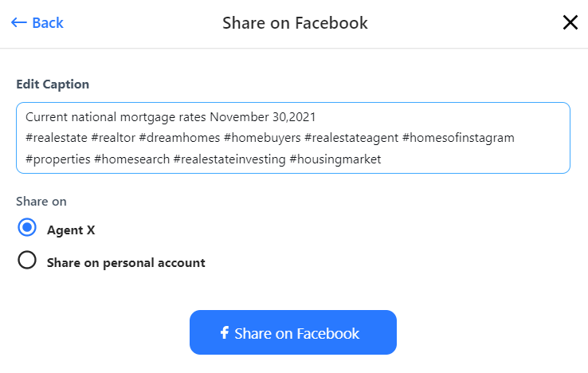Click the Back link text
588x373 pixels.
tap(48, 22)
